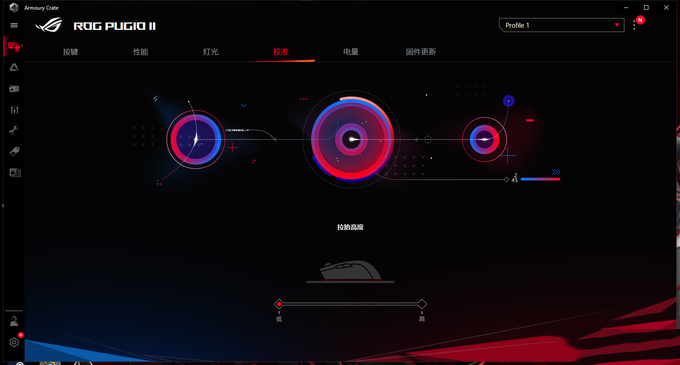
Task: Open the User Center profile icon
Action: click(14, 321)
